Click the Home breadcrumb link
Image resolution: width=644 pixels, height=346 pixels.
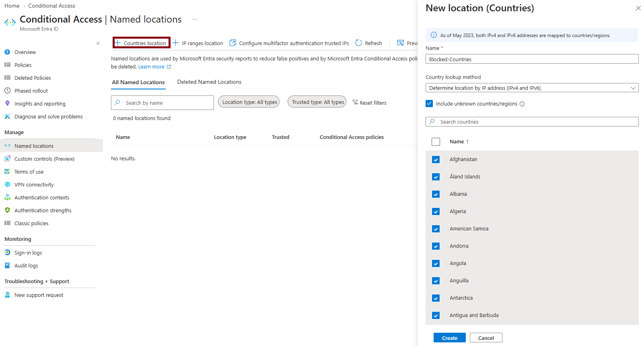12,6
